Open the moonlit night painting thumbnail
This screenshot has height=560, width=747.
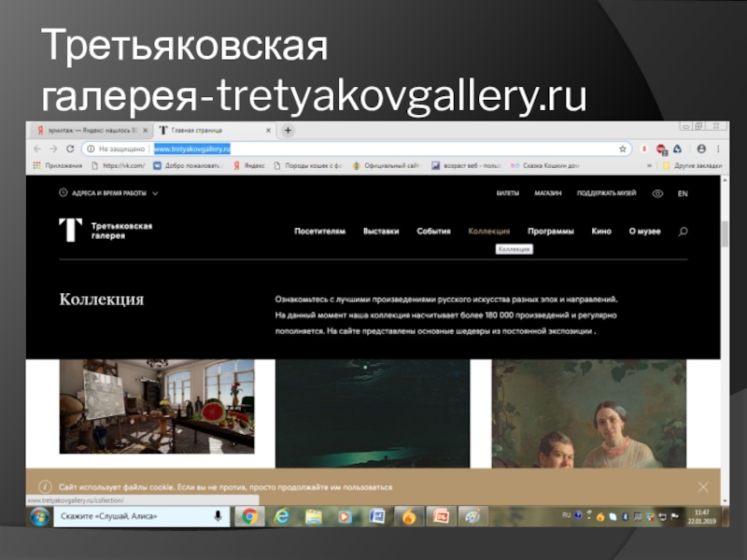click(x=373, y=413)
